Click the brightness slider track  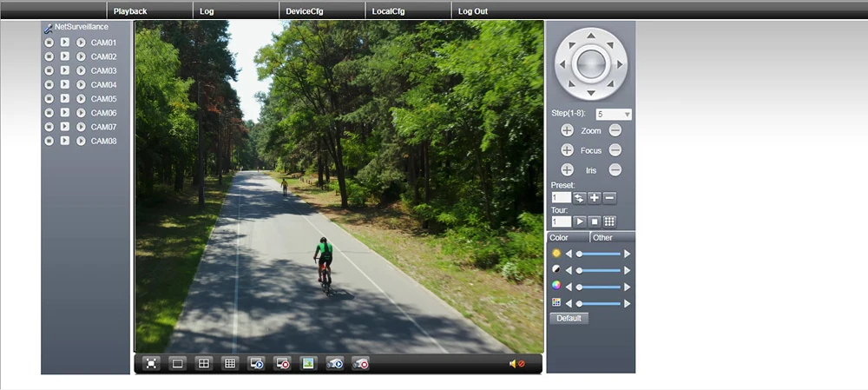[x=599, y=254]
